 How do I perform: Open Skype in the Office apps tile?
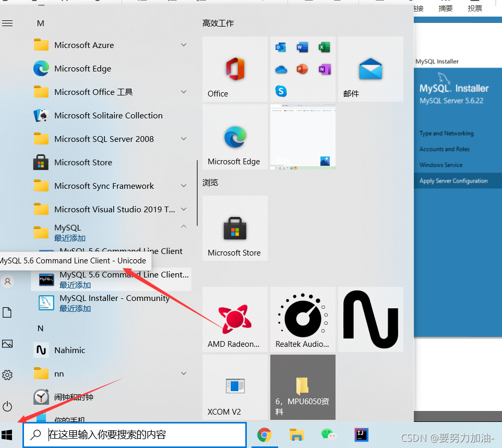point(281,91)
